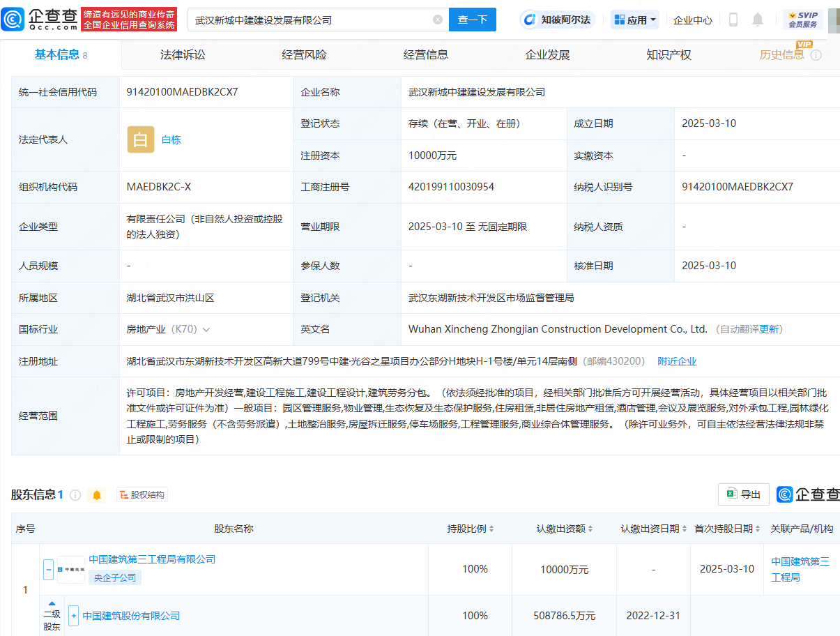Image resolution: width=840 pixels, height=636 pixels.
Task: Click the shareholder alert bell icon
Action: (x=97, y=495)
